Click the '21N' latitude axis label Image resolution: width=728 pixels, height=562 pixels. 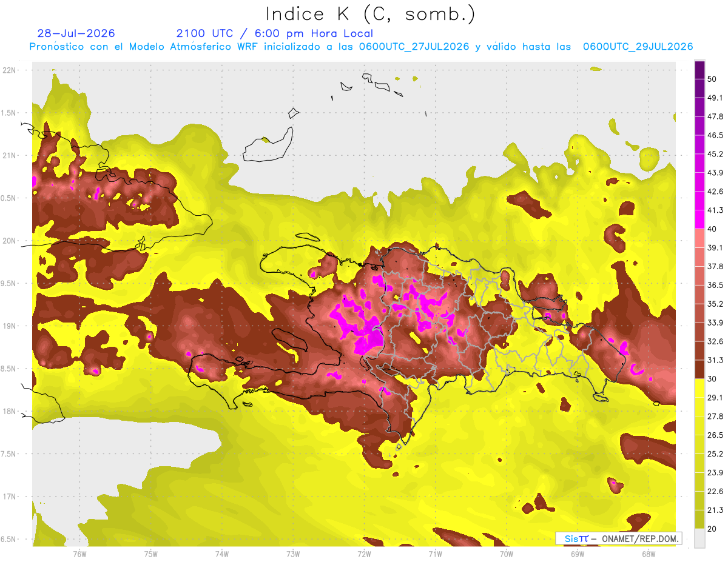pyautogui.click(x=10, y=155)
